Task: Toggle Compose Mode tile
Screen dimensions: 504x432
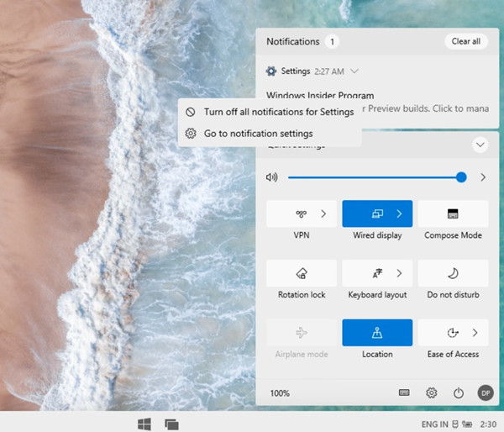Action: pyautogui.click(x=453, y=213)
